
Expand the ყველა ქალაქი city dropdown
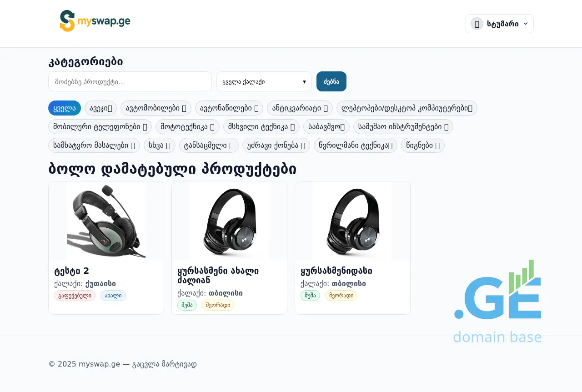(264, 81)
